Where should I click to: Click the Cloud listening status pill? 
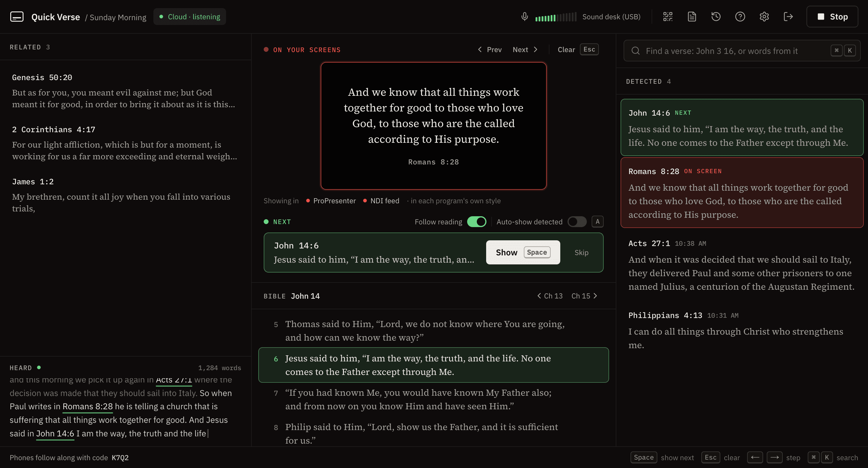tap(189, 17)
